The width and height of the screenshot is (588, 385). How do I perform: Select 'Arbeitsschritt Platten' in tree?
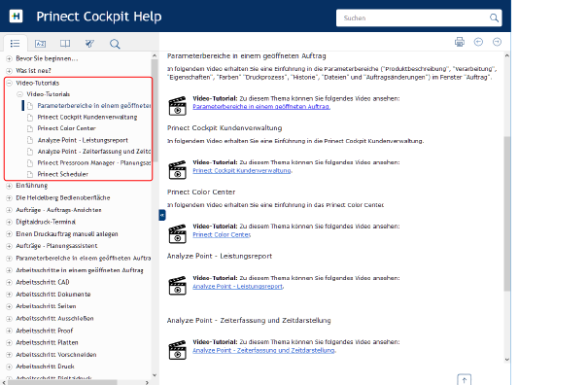coord(47,342)
